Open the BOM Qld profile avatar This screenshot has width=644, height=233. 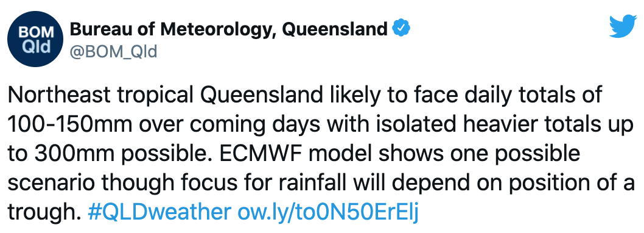(x=35, y=38)
